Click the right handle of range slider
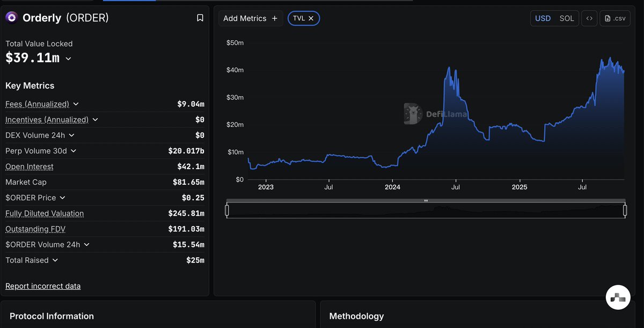 point(625,210)
